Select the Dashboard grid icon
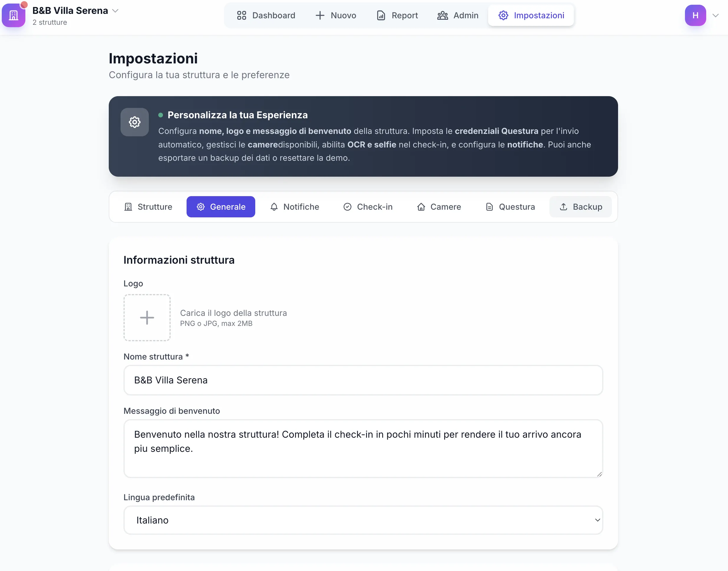The height and width of the screenshot is (571, 728). 242,15
